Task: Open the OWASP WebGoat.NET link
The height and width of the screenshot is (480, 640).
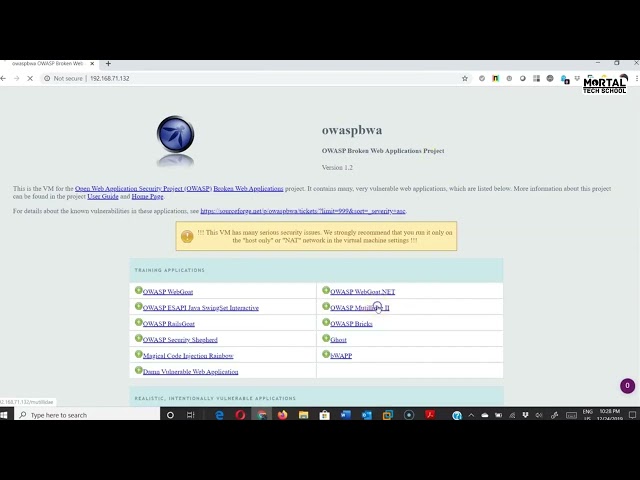Action: 362,292
